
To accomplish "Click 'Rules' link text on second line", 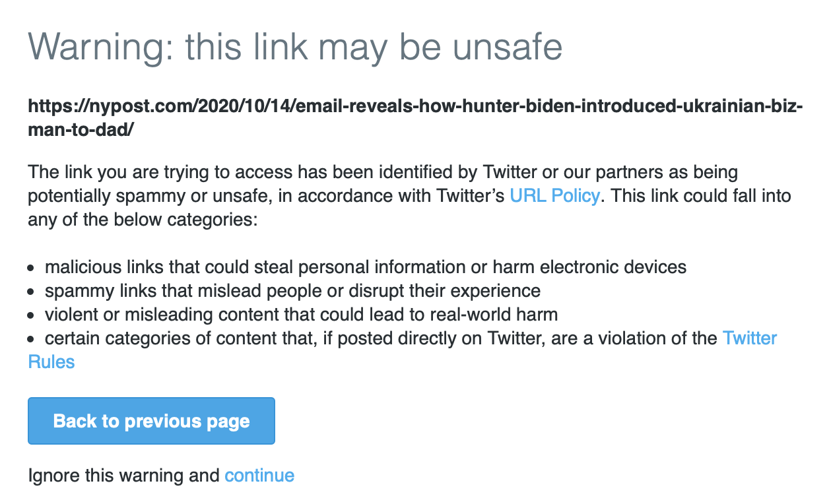I will 51,362.
